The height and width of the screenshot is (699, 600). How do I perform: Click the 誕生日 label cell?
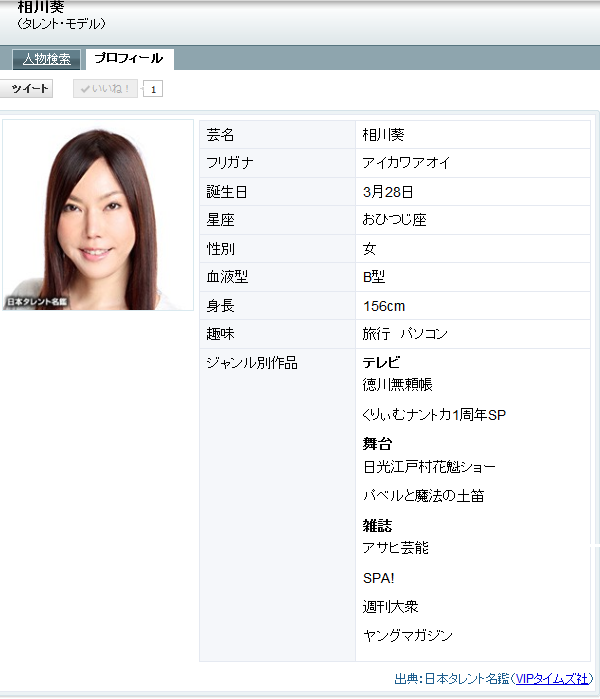point(277,192)
